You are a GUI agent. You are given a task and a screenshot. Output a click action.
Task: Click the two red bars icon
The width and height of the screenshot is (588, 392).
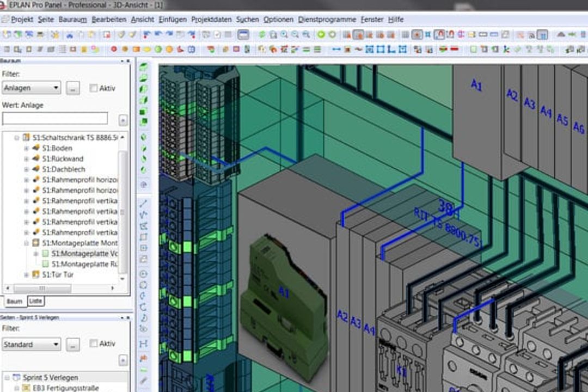455,49
